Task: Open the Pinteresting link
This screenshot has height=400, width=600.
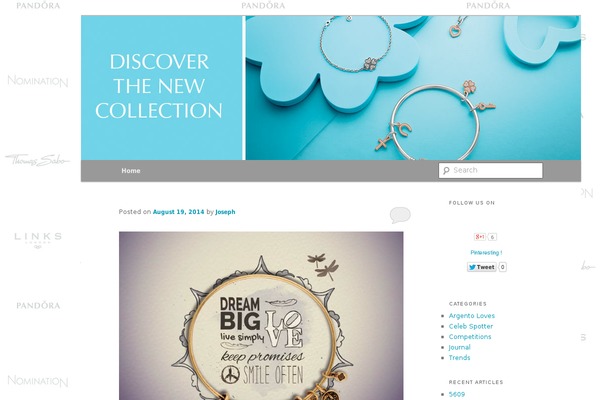Action: [x=486, y=253]
